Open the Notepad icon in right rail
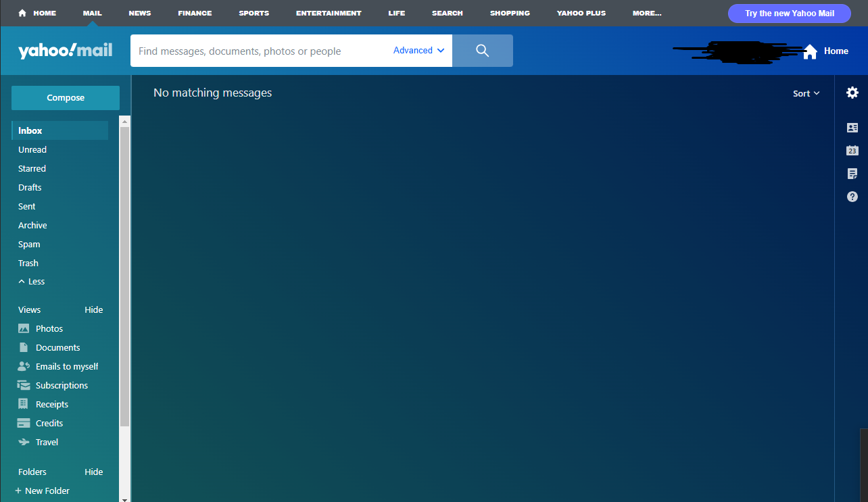 click(852, 174)
